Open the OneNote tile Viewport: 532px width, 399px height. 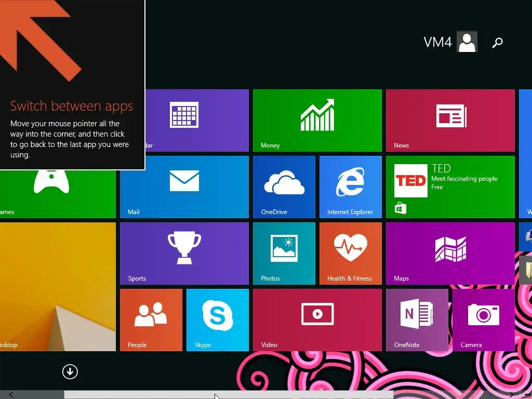click(x=417, y=320)
